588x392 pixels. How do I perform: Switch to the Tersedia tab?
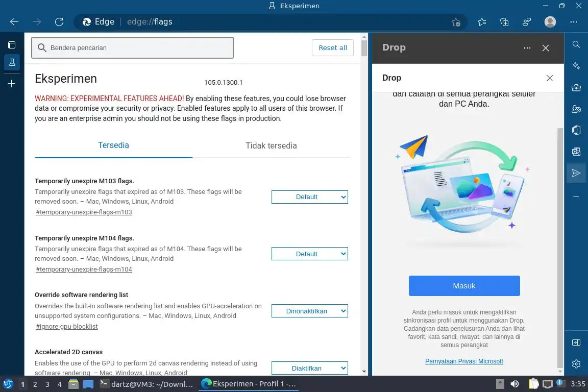[x=113, y=145]
